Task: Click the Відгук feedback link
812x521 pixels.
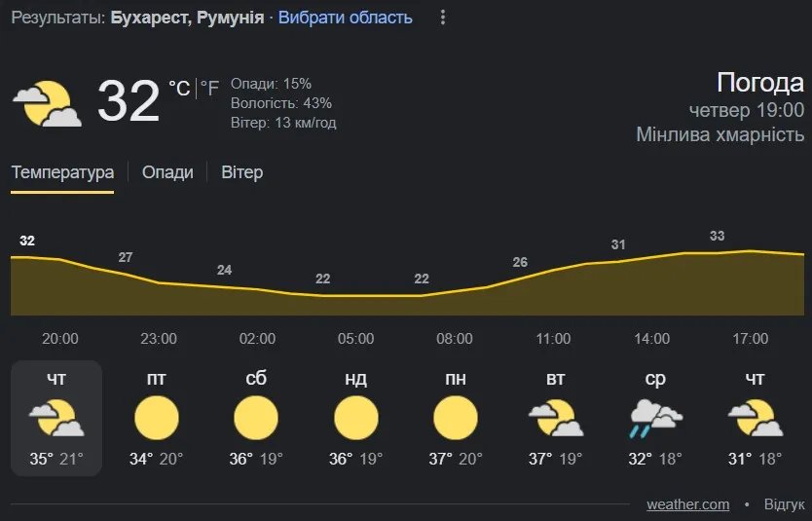Action: (x=784, y=504)
